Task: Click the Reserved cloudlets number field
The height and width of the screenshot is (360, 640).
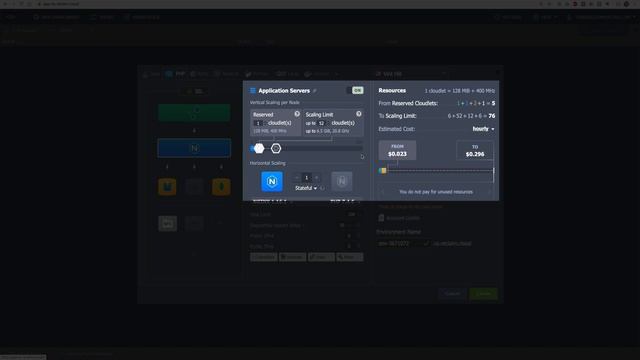Action: (x=259, y=123)
